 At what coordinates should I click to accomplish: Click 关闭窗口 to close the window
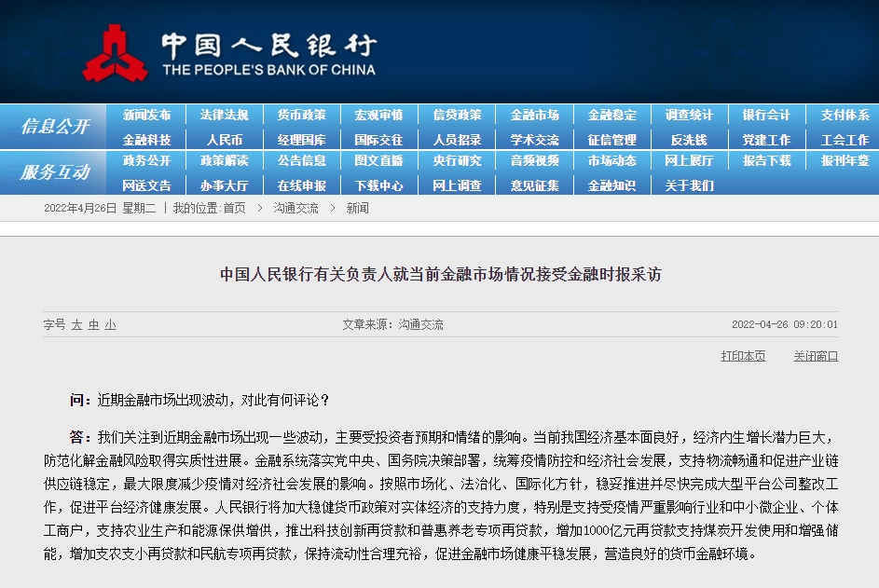(816, 356)
